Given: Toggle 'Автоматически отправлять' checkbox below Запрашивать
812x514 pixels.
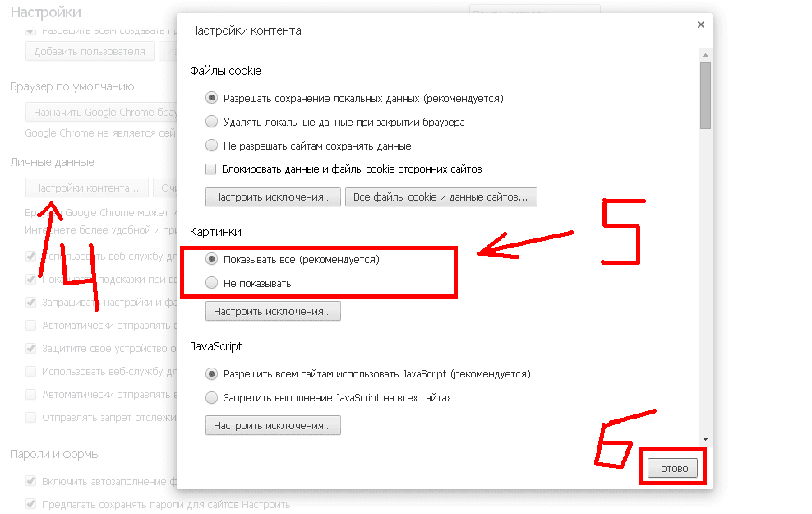Looking at the screenshot, I should click(31, 326).
